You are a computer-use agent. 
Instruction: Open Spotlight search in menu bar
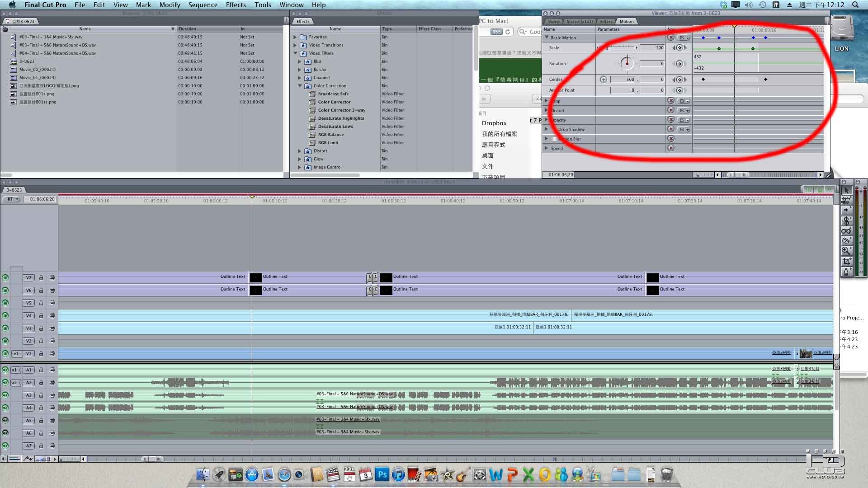point(855,5)
